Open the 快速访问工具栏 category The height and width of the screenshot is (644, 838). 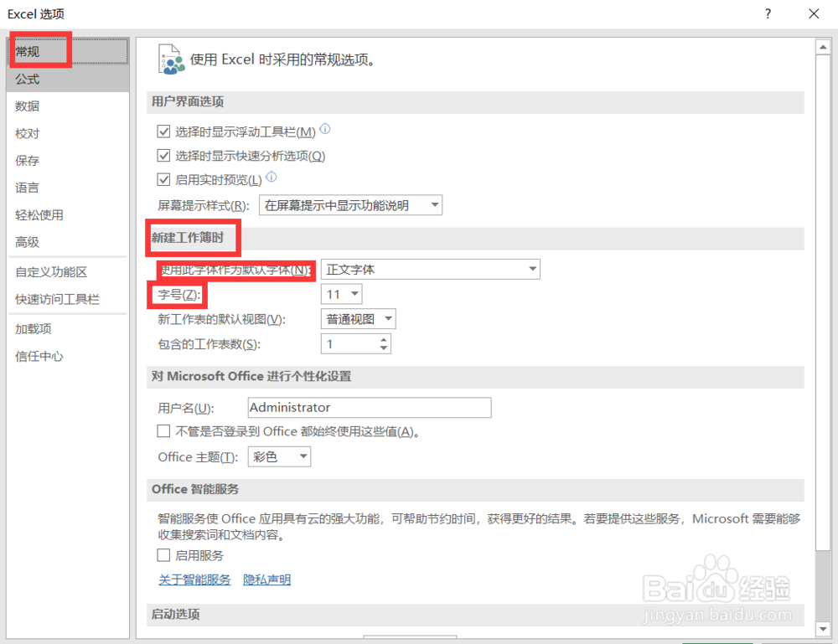pos(68,300)
